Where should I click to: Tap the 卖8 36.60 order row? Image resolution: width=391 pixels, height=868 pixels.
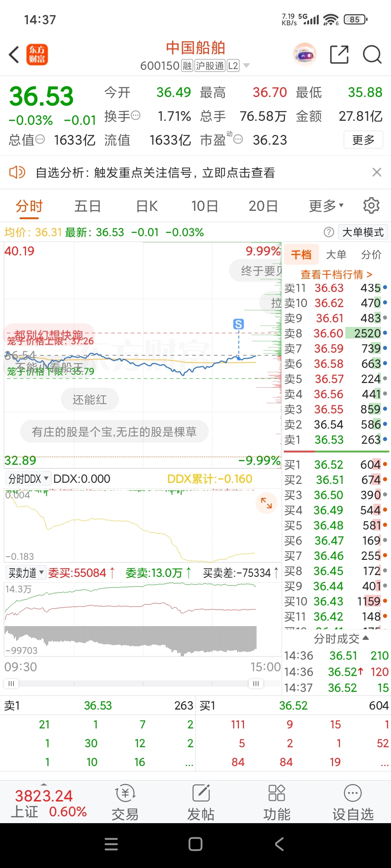point(336,333)
